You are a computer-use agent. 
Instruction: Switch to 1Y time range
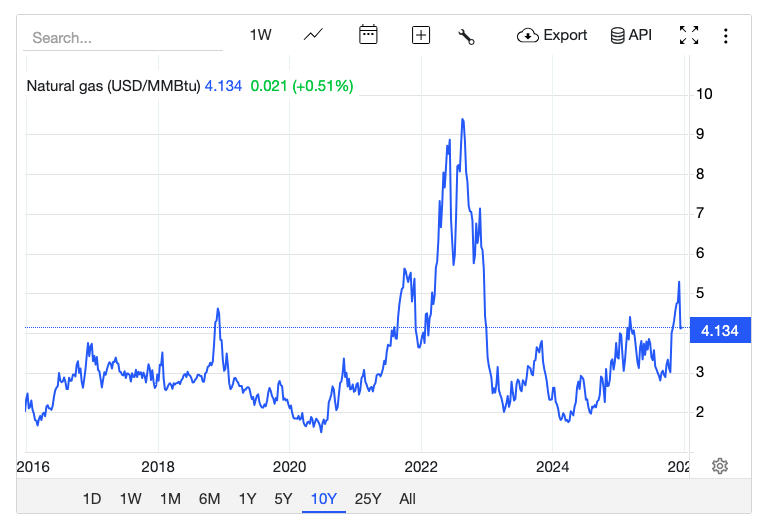point(247,499)
